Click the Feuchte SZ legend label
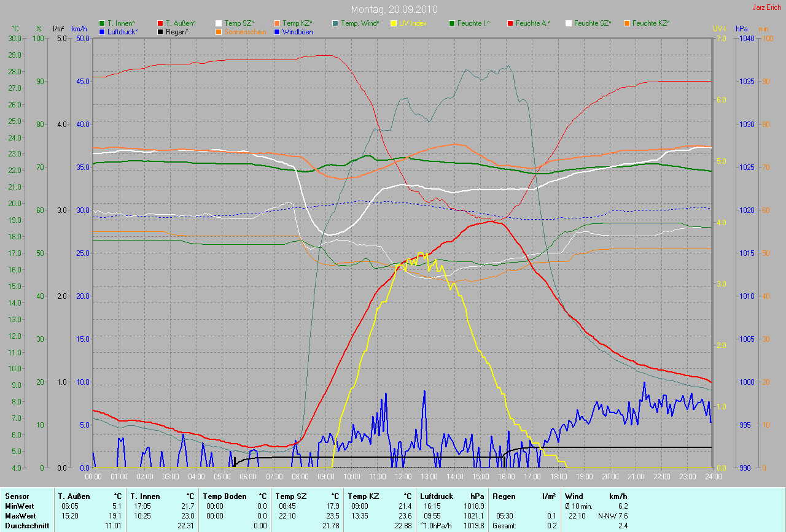786x532 pixels. pyautogui.click(x=592, y=23)
